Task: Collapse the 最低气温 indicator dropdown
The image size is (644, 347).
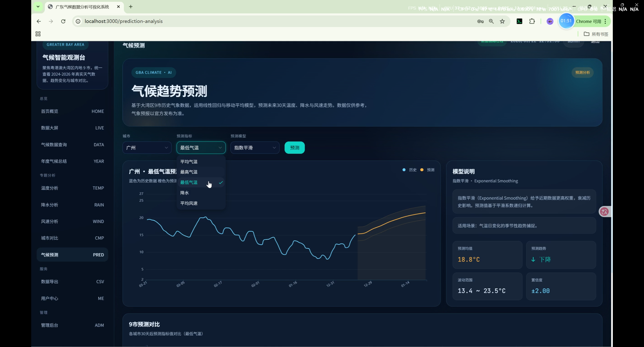Action: coord(201,148)
